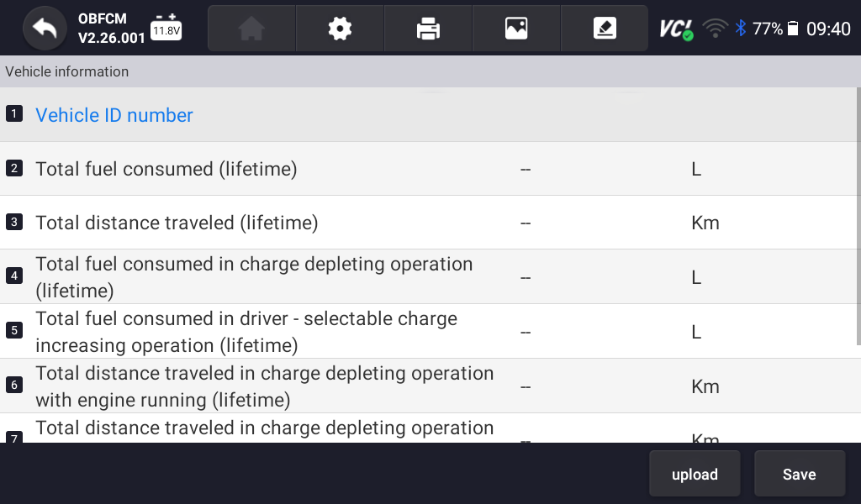The height and width of the screenshot is (504, 861).
Task: Open the image gallery icon
Action: pos(516,29)
